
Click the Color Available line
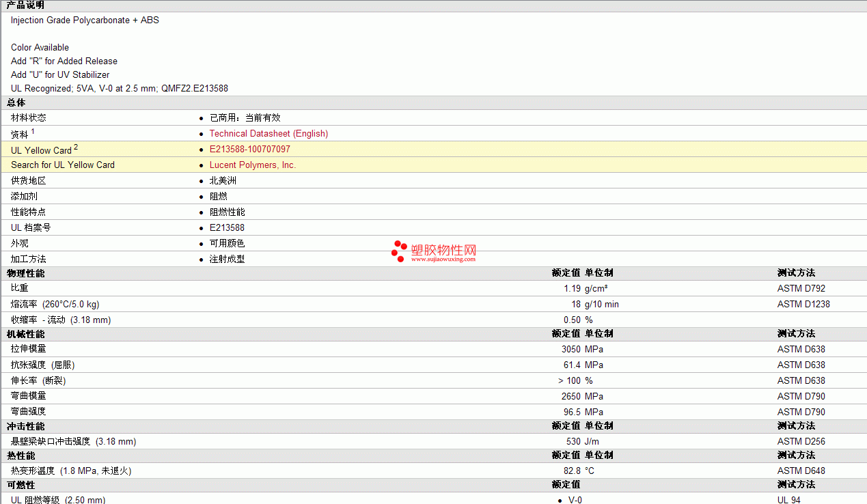(x=40, y=48)
